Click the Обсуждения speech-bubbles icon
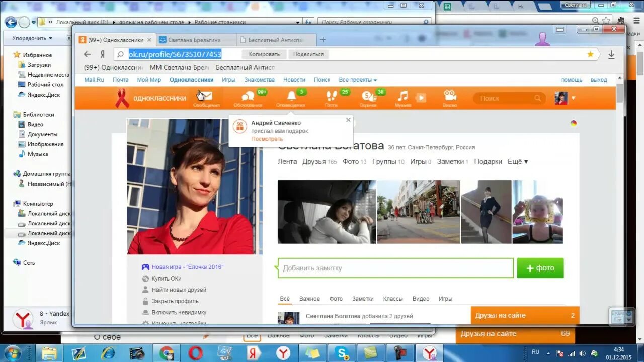644x362 pixels. pyautogui.click(x=248, y=96)
